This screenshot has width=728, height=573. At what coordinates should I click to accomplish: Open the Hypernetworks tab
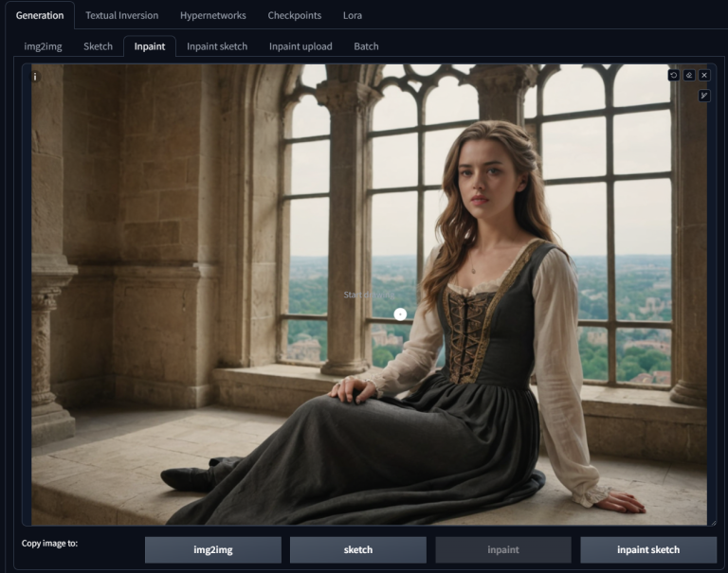pos(212,15)
